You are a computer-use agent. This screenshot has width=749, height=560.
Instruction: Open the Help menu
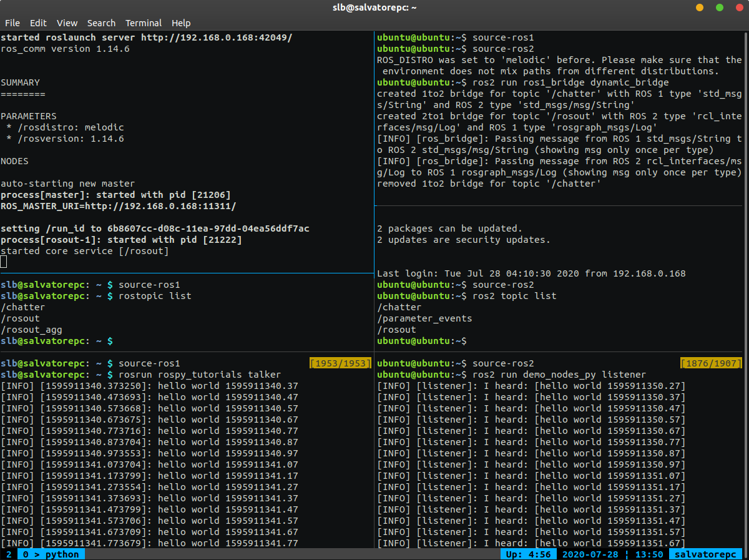(181, 23)
